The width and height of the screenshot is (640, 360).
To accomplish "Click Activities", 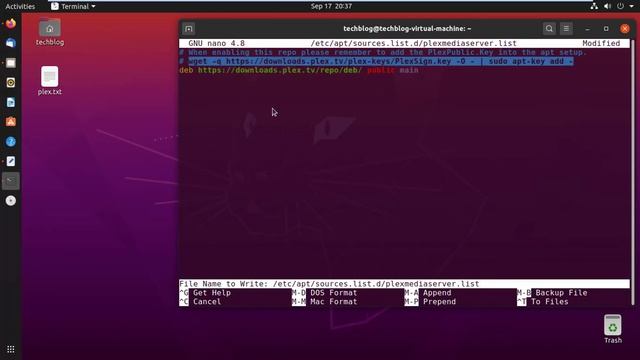I will click(x=20, y=6).
